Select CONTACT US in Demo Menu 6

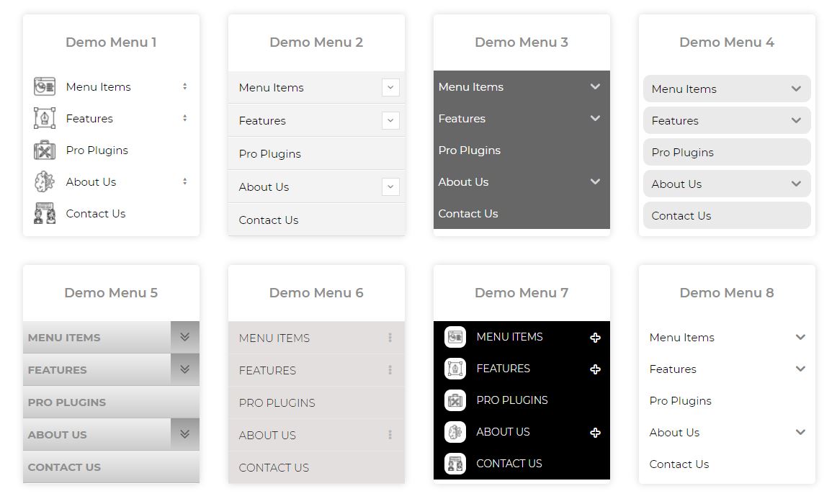(x=274, y=467)
